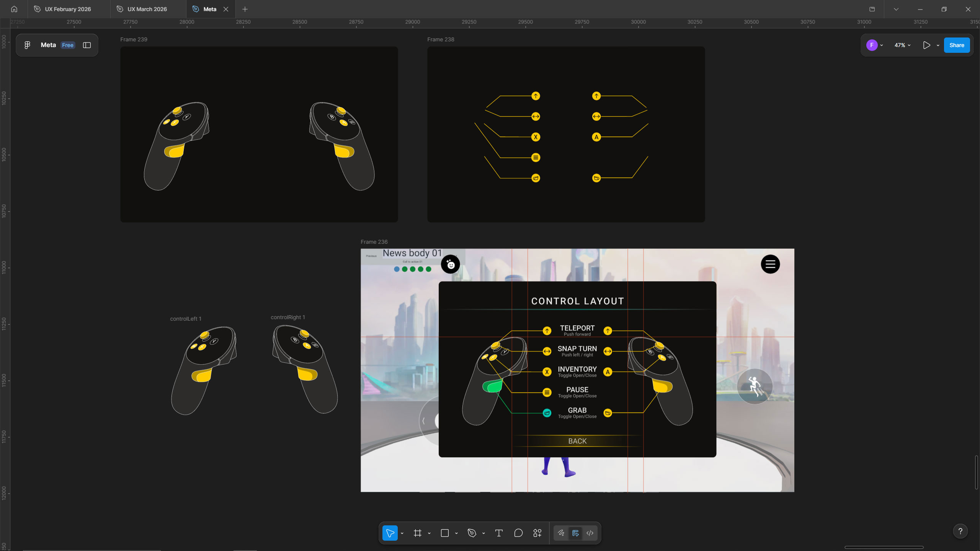The image size is (980, 551).
Task: Select the Rectangle shape tool
Action: (444, 533)
